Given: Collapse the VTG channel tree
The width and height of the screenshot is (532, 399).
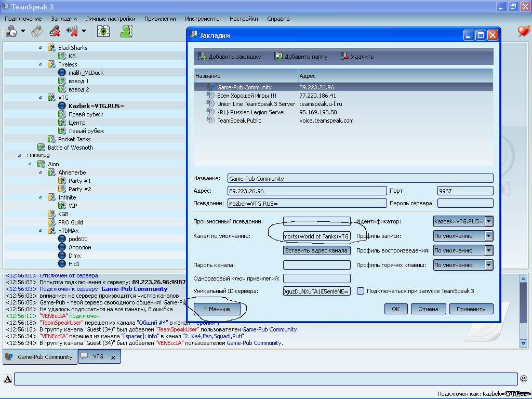Looking at the screenshot, I should coord(41,97).
